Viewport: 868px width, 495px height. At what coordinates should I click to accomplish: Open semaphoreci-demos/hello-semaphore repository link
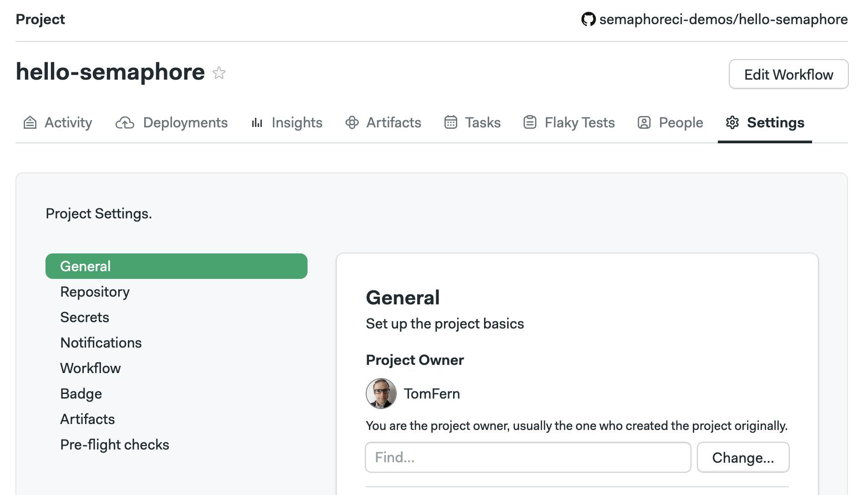(x=723, y=19)
